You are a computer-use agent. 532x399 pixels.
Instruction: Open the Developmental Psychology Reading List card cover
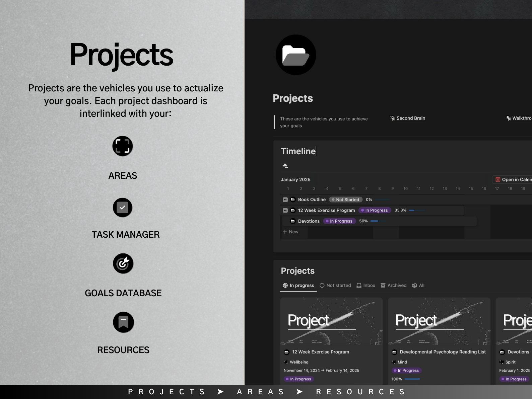point(439,321)
